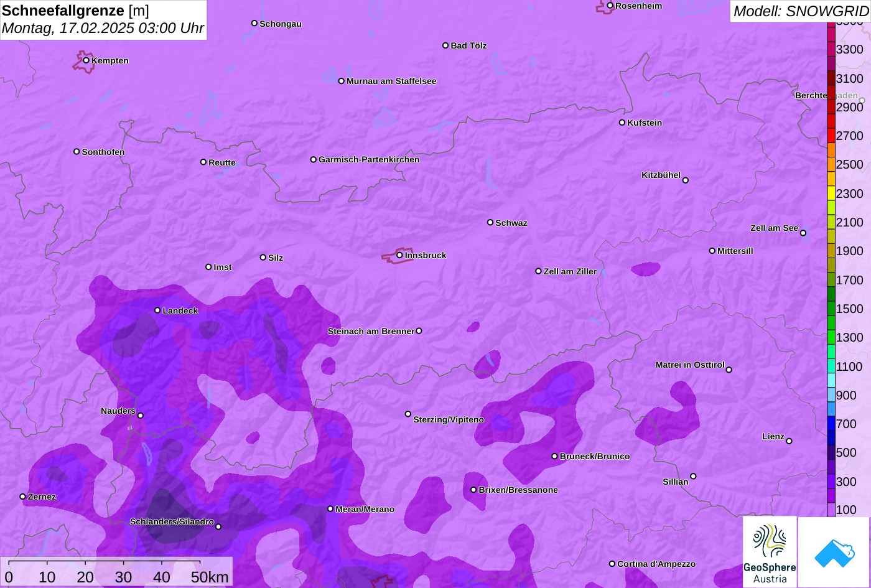Click the legend value 2900

click(850, 107)
